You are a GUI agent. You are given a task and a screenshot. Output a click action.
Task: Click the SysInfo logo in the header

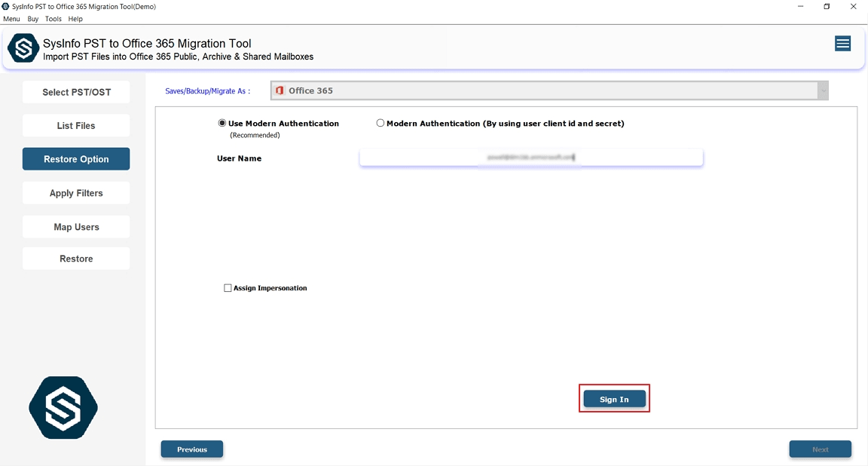click(23, 48)
